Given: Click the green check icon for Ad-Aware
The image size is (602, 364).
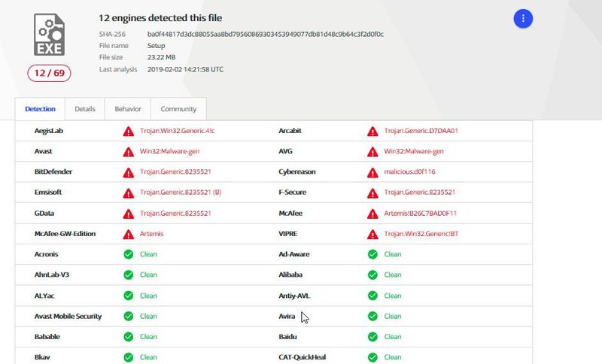Looking at the screenshot, I should [x=372, y=254].
